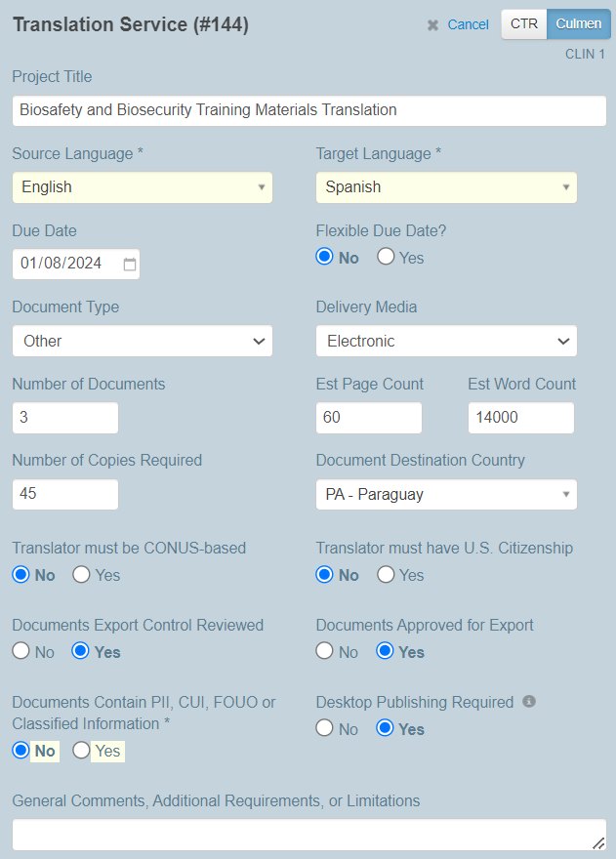The height and width of the screenshot is (859, 616).
Task: Click the comments box resize handle
Action: click(x=598, y=843)
